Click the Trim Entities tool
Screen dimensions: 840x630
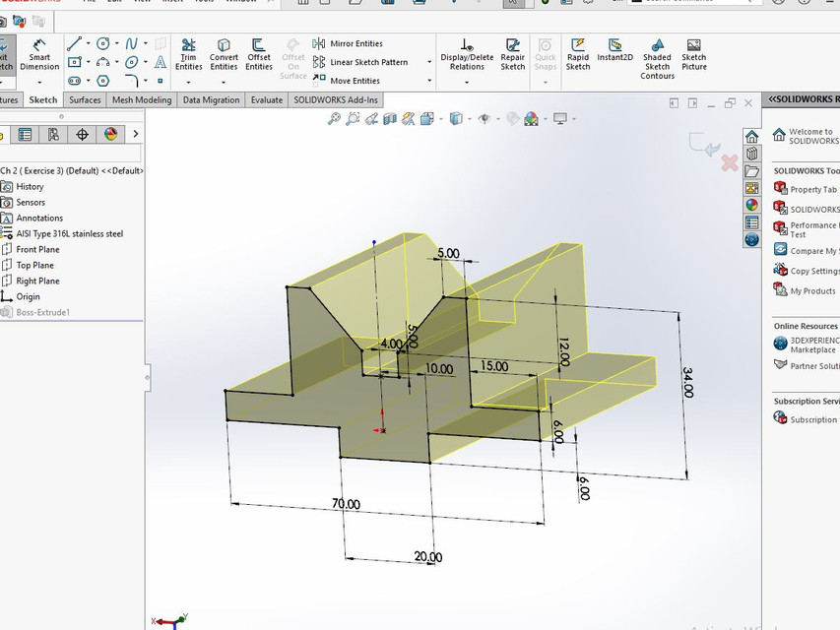pos(188,55)
